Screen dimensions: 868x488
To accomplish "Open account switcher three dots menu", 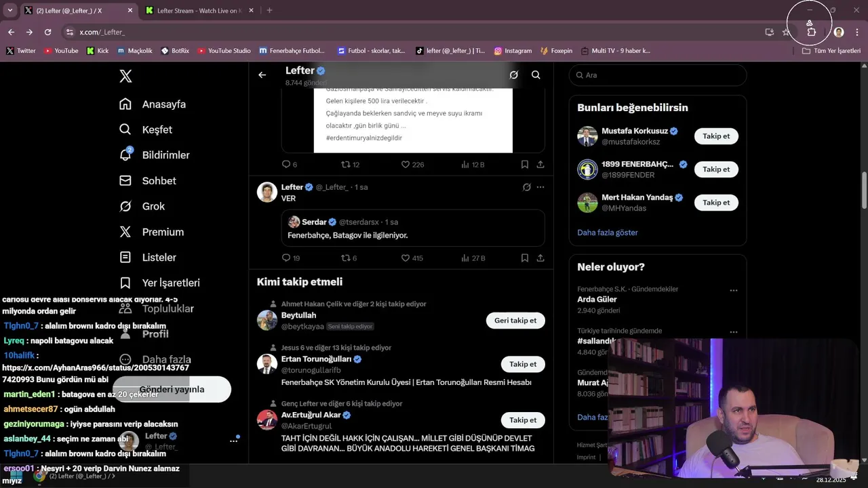I will coord(233,441).
